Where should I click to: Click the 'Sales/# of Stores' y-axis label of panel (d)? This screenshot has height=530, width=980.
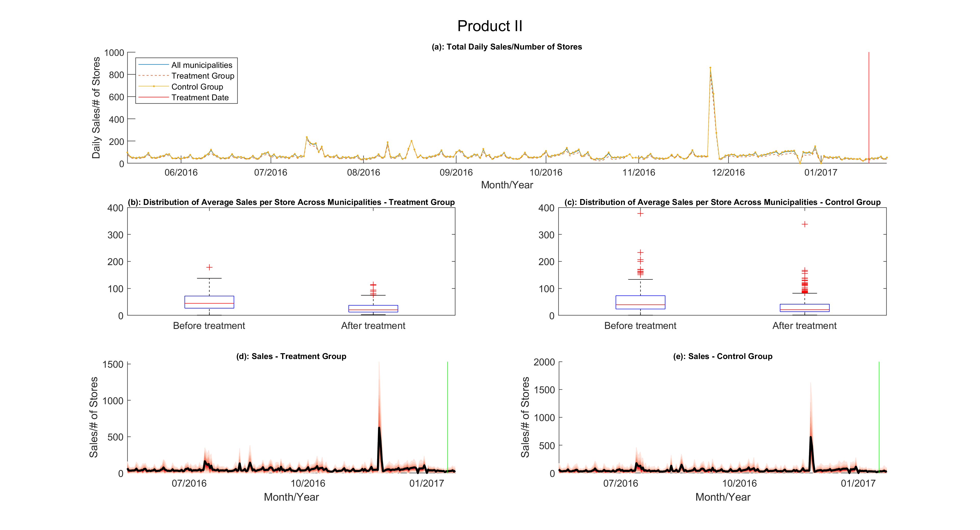pos(94,417)
